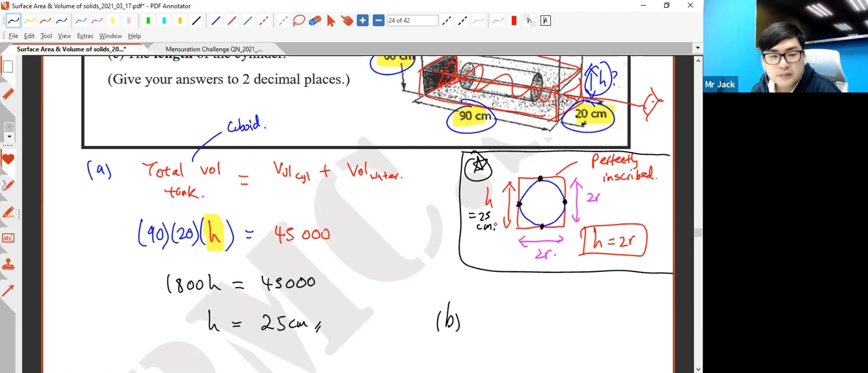Select the sidebar Arrow drawing tool

click(8, 291)
